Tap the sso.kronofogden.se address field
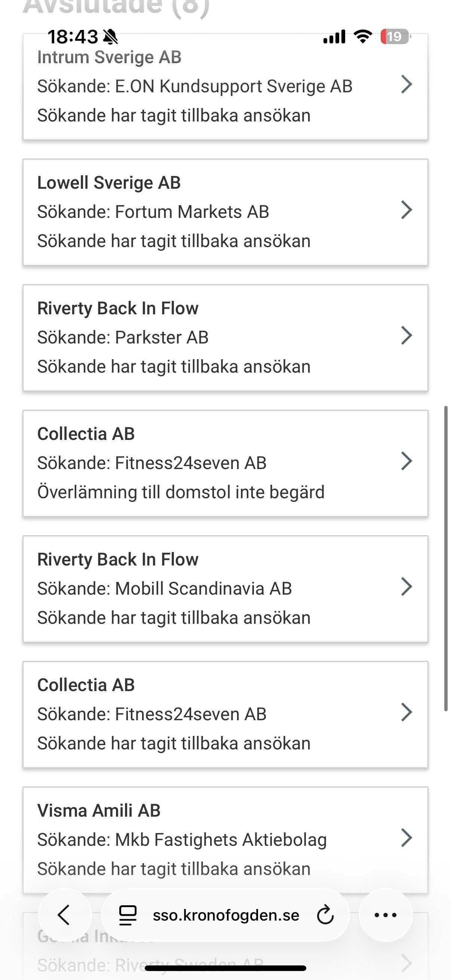The width and height of the screenshot is (451, 980). [226, 915]
